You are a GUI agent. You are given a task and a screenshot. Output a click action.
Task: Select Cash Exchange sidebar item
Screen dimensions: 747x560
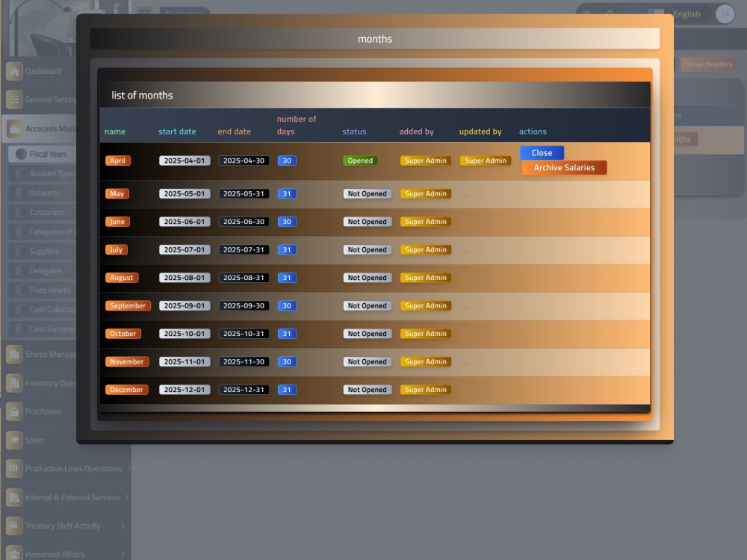pyautogui.click(x=43, y=329)
